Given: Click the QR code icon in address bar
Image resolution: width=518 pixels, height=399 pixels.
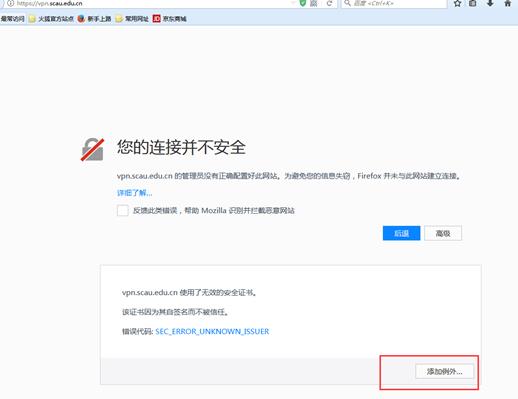Looking at the screenshot, I should point(314,3).
